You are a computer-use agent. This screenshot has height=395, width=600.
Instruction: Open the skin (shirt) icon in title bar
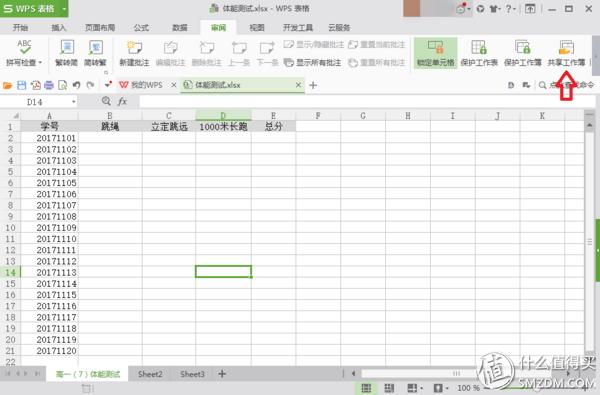click(x=494, y=8)
